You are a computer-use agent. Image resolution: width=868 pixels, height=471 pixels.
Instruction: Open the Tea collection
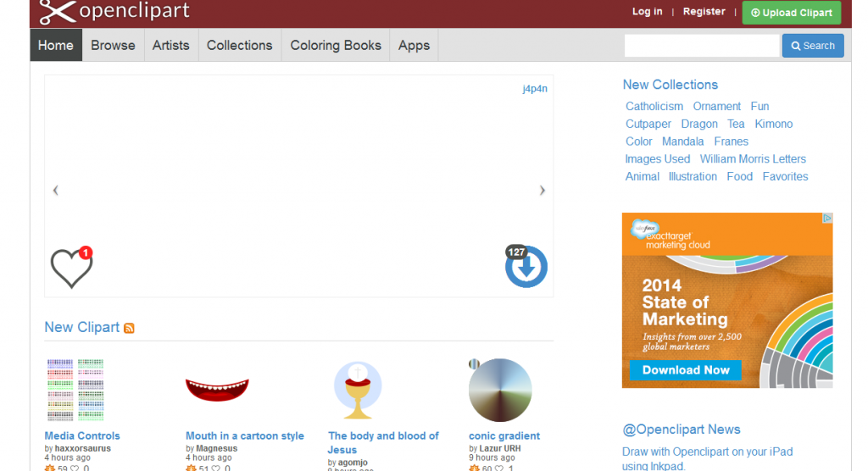coord(736,124)
